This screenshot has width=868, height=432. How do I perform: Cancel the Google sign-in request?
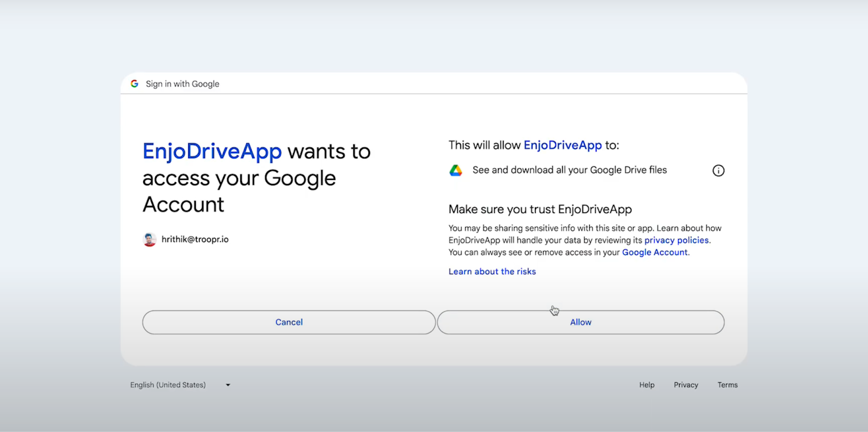tap(289, 322)
